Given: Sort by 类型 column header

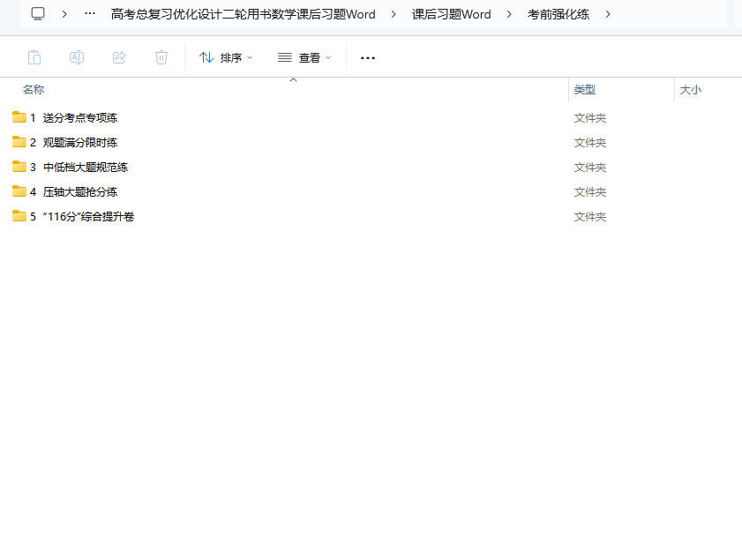Looking at the screenshot, I should click(x=585, y=90).
